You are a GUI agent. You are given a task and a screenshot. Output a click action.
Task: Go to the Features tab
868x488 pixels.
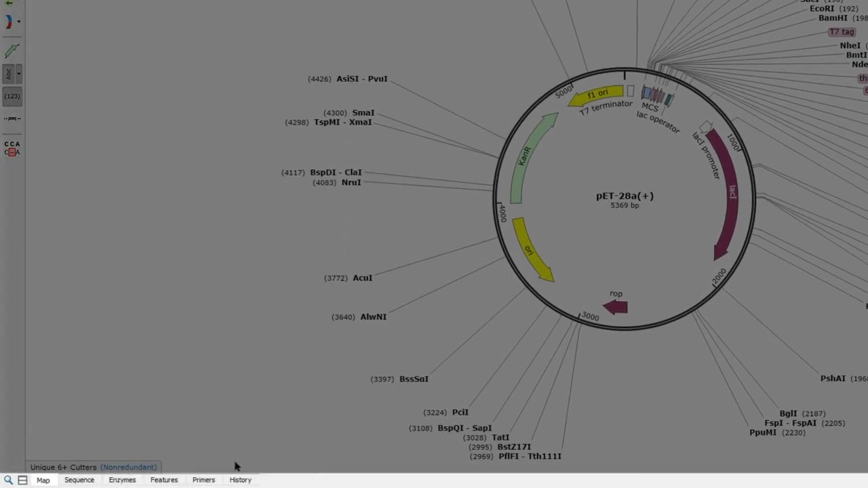pyautogui.click(x=164, y=480)
